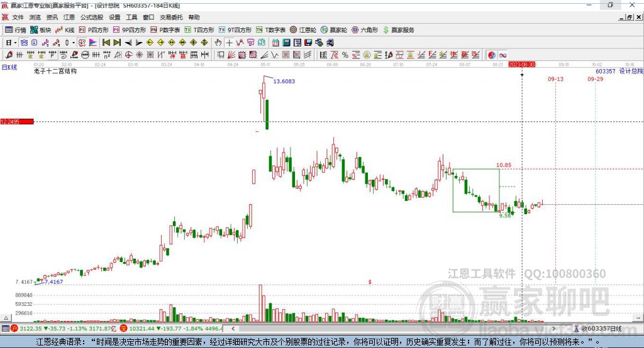Switch to the K线 chart view
This screenshot has width=644, height=348.
[x=65, y=30]
